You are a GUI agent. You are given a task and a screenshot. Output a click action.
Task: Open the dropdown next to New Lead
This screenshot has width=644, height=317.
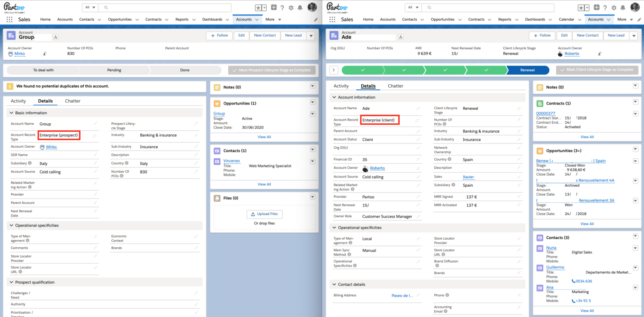pyautogui.click(x=311, y=36)
